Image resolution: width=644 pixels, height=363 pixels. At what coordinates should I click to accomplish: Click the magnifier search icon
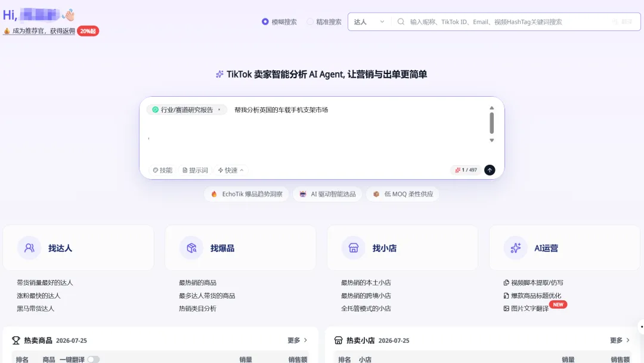point(401,21)
